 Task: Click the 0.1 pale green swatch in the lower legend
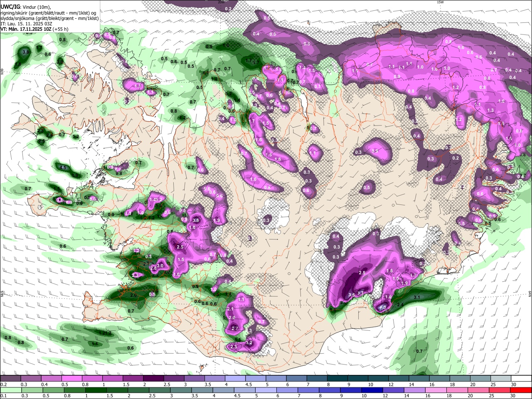[10, 390]
